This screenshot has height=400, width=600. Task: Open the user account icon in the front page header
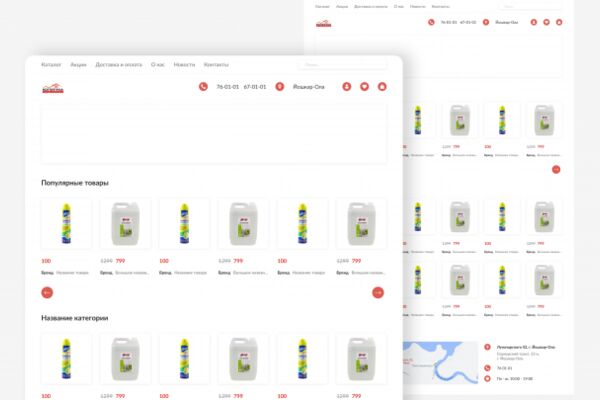point(347,87)
